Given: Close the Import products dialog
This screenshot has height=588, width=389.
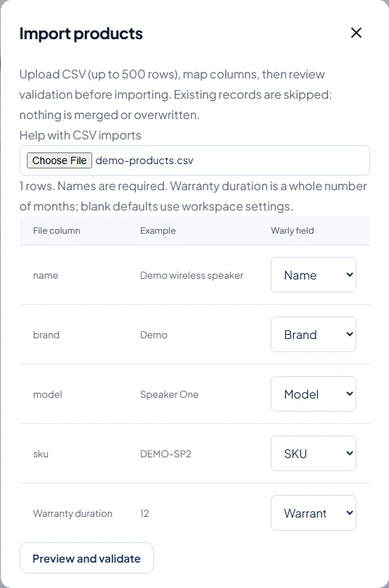Looking at the screenshot, I should (x=356, y=33).
